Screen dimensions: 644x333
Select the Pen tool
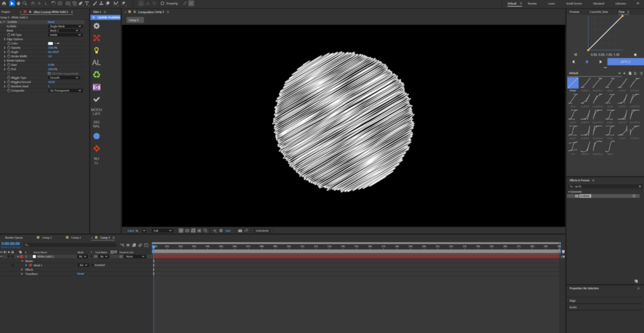tap(80, 3)
